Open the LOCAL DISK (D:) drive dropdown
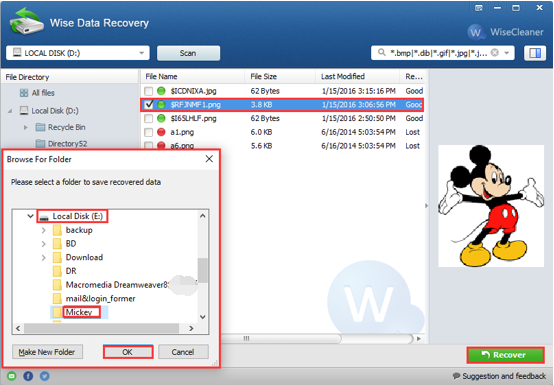 (x=78, y=53)
